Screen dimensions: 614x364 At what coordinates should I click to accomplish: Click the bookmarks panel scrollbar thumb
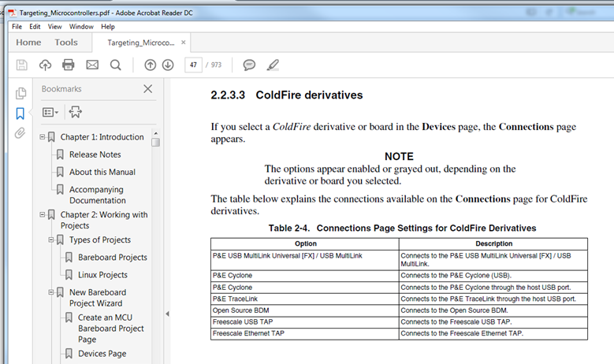pos(155,142)
